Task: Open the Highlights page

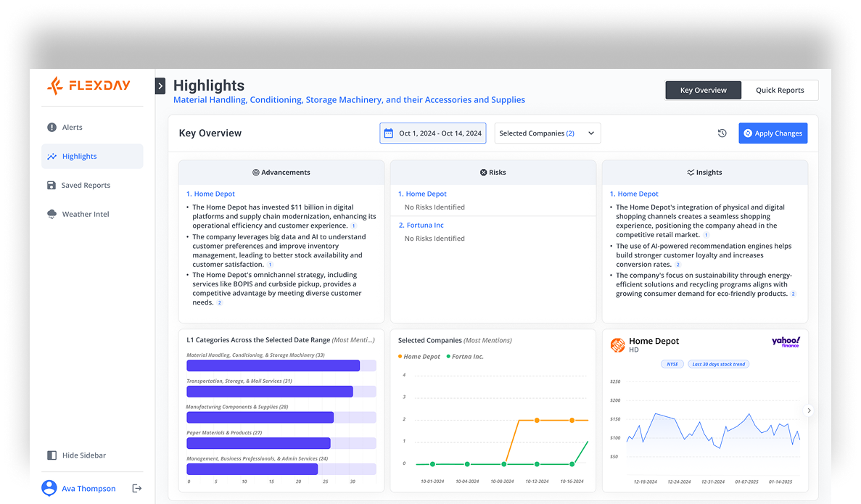Action: click(92, 157)
